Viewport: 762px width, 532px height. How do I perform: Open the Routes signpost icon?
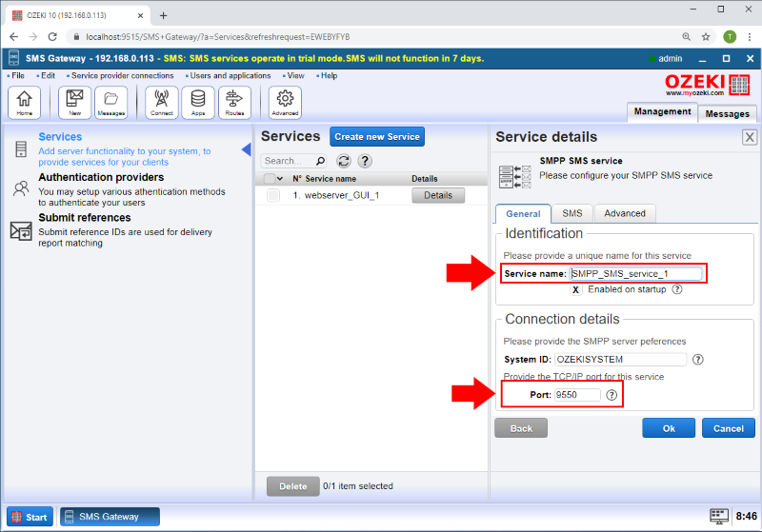point(234,103)
